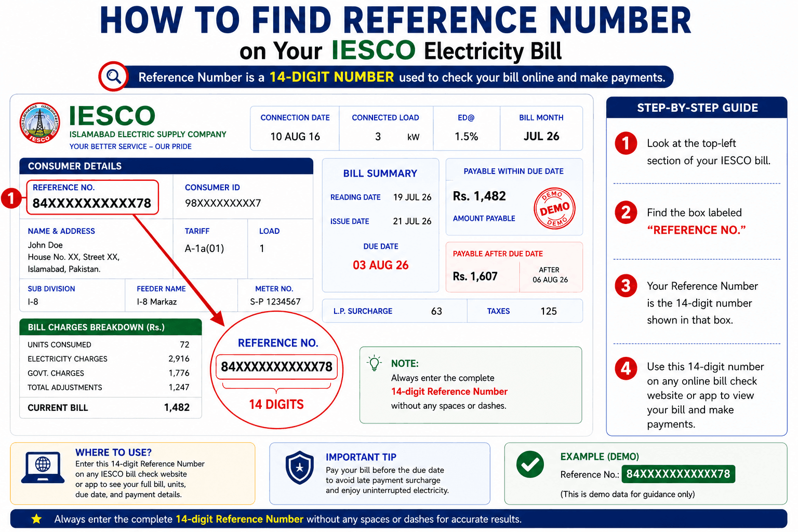Image resolution: width=798 pixels, height=532 pixels.
Task: Click the UNITS CONSUMED value 72
Action: tap(184, 345)
